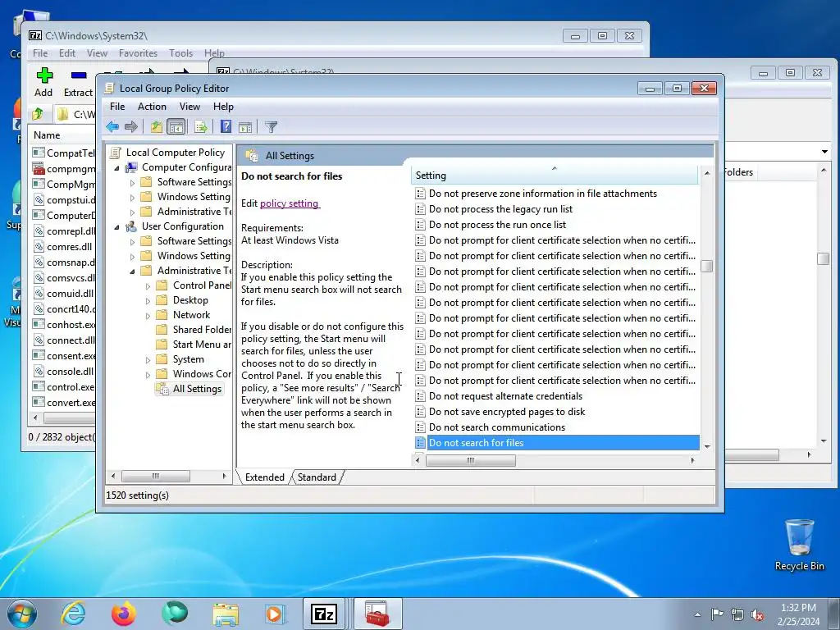The image size is (840, 630).
Task: Collapse the Computer Configuration tree node
Action: 116,167
